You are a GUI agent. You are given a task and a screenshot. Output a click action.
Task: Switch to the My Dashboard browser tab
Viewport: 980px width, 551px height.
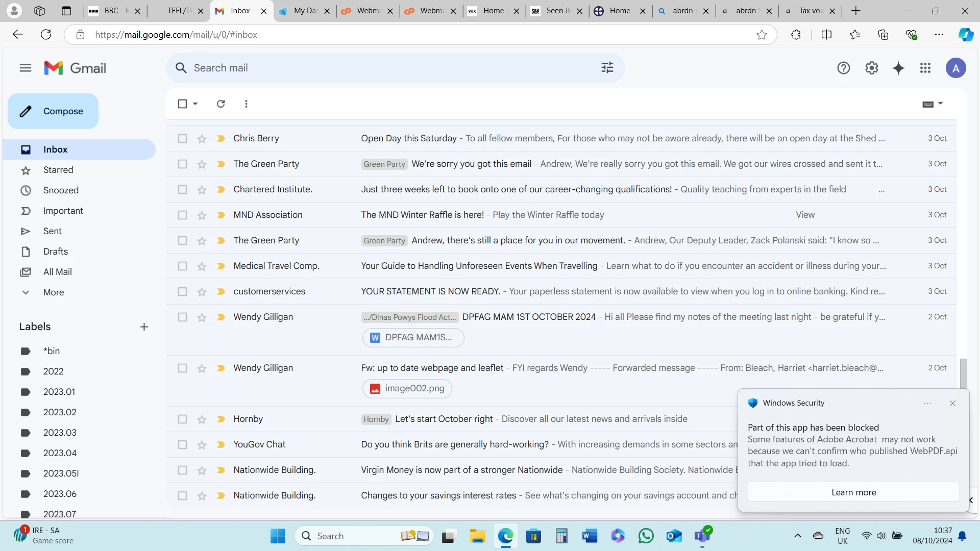pos(305,11)
